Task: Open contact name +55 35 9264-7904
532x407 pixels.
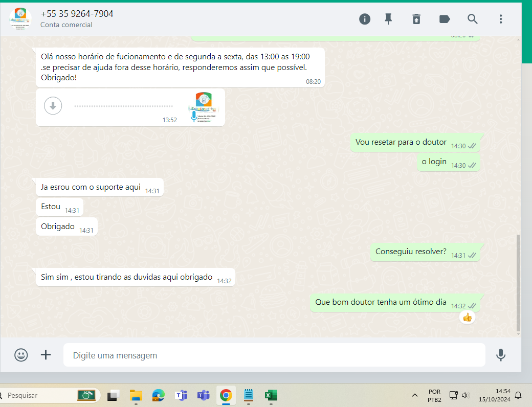Action: pos(77,14)
